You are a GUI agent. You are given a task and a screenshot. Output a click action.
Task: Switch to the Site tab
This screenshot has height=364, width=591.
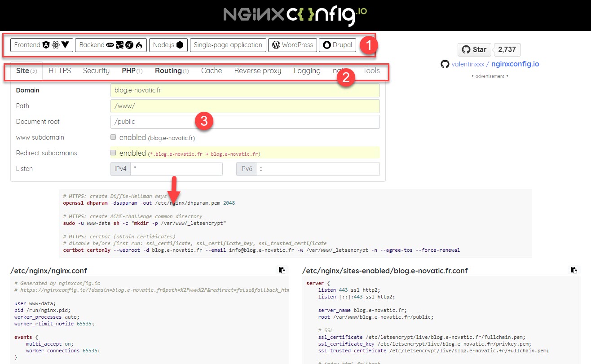point(26,71)
